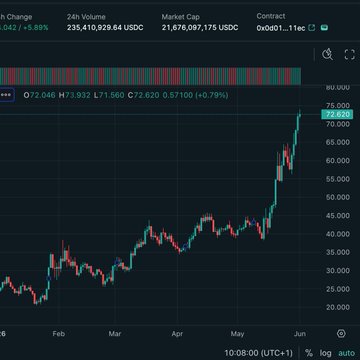Click the Mar label on time axis
The image size is (360, 360).
coord(115,334)
